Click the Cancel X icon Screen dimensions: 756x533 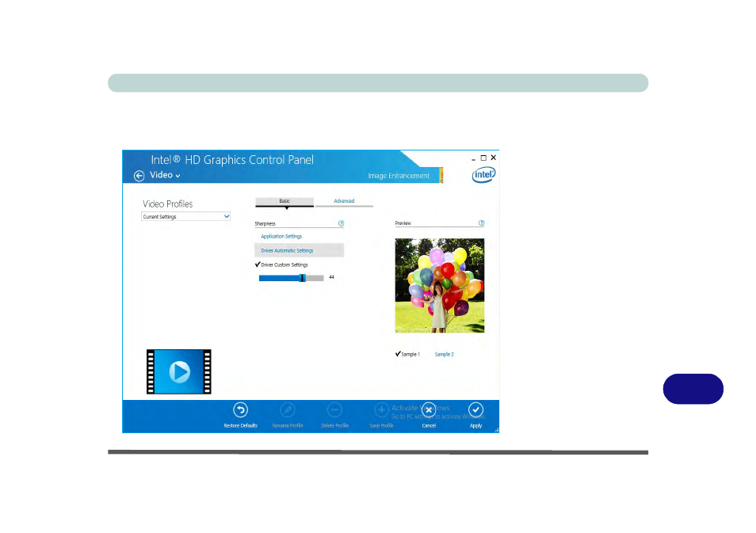click(x=429, y=410)
